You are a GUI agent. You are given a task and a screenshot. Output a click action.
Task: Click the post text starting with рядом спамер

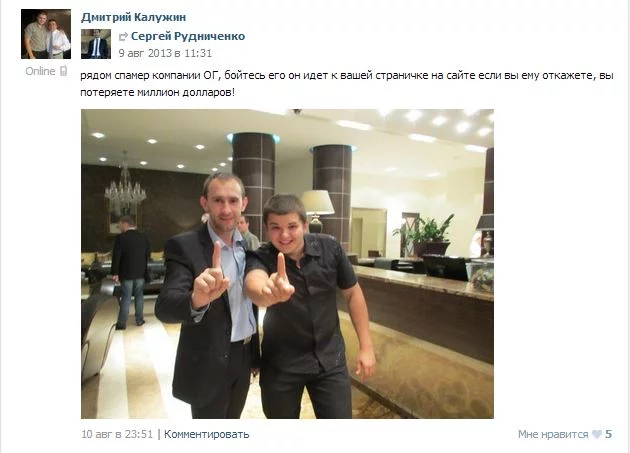coord(347,84)
